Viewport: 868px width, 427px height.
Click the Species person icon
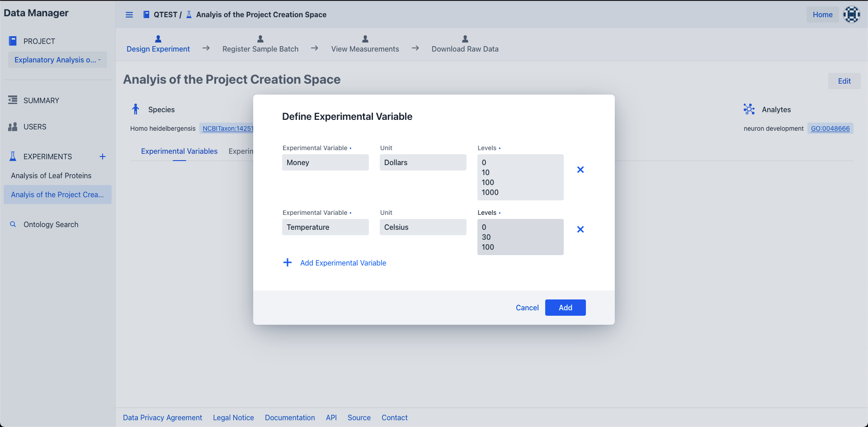136,109
